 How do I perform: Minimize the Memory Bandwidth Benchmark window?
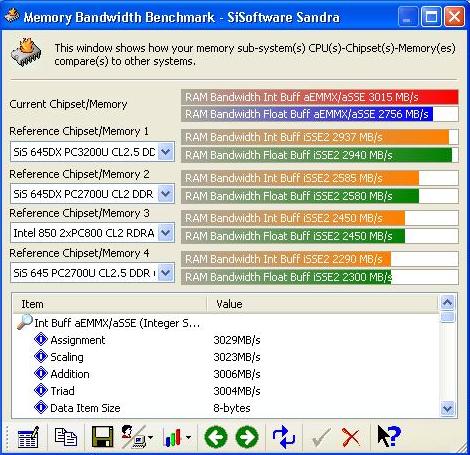[x=407, y=16]
